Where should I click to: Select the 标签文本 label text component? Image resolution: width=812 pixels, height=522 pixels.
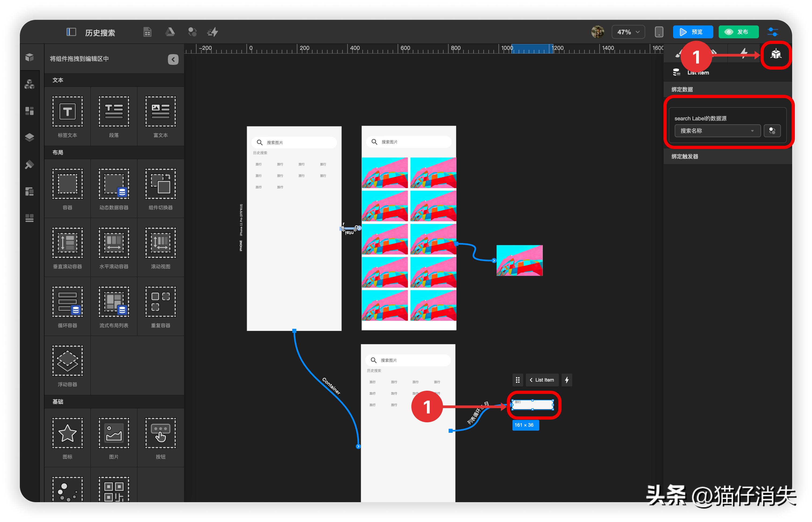[x=67, y=116]
